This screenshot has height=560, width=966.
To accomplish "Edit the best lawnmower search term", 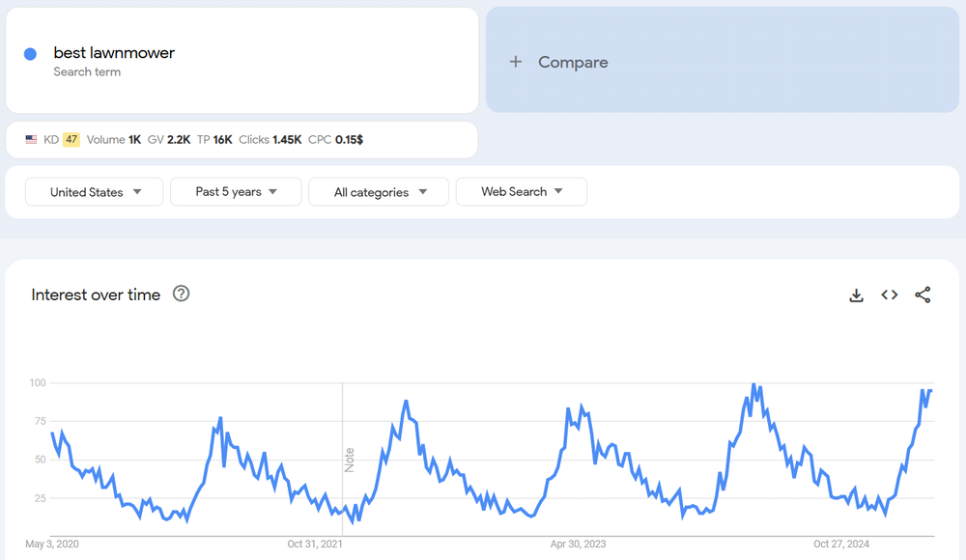I will [114, 53].
